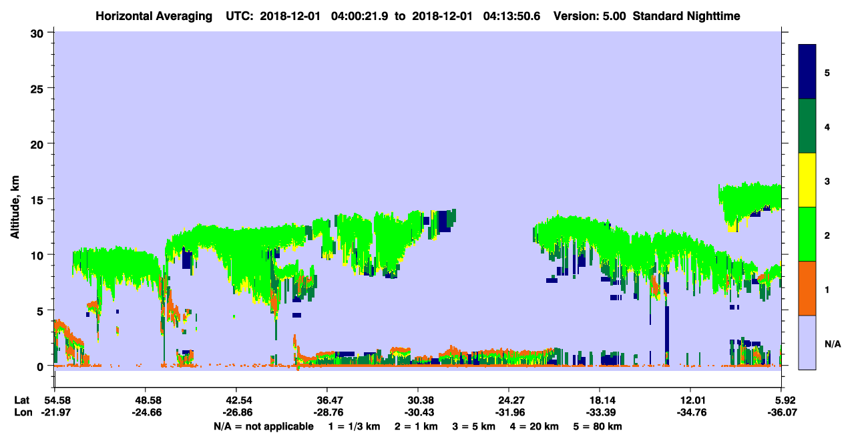Click the yellow colorbar segment labeled 3

pyautogui.click(x=807, y=179)
